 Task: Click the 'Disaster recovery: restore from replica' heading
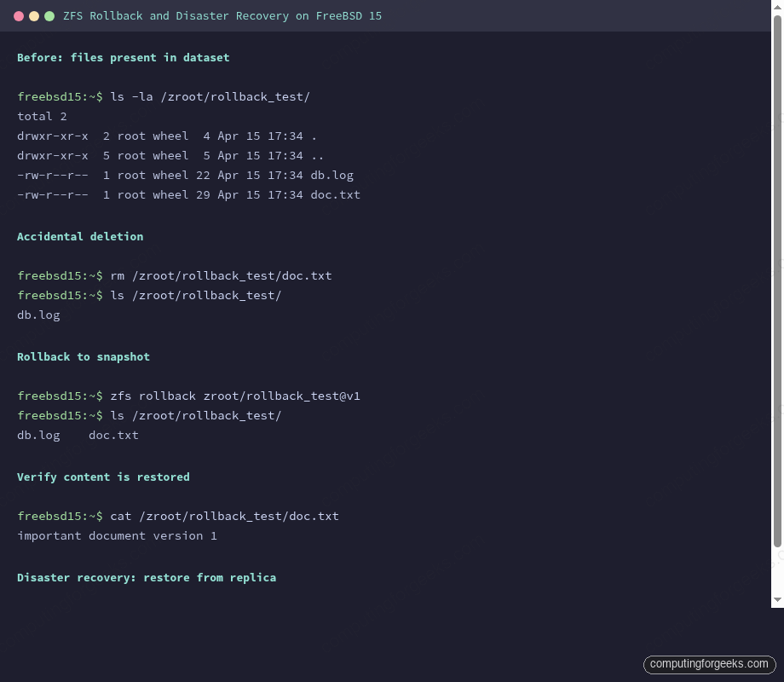tap(147, 577)
